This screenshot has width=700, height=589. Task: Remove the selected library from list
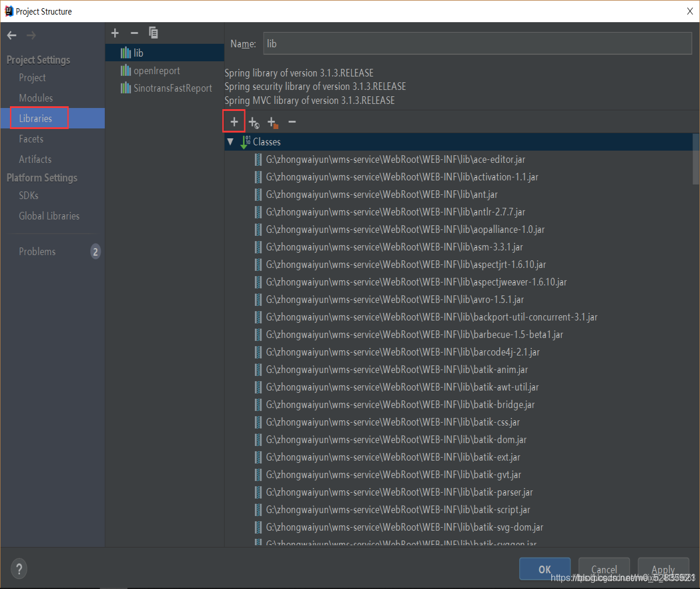point(134,33)
